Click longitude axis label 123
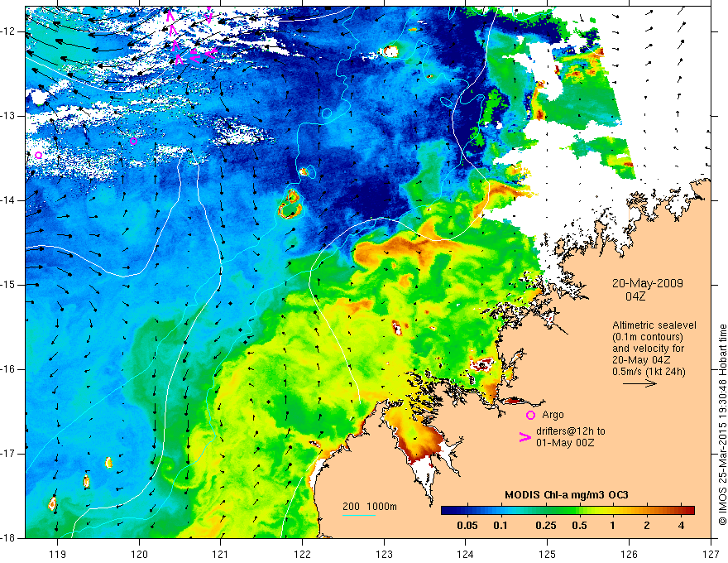The image size is (728, 563). (384, 554)
